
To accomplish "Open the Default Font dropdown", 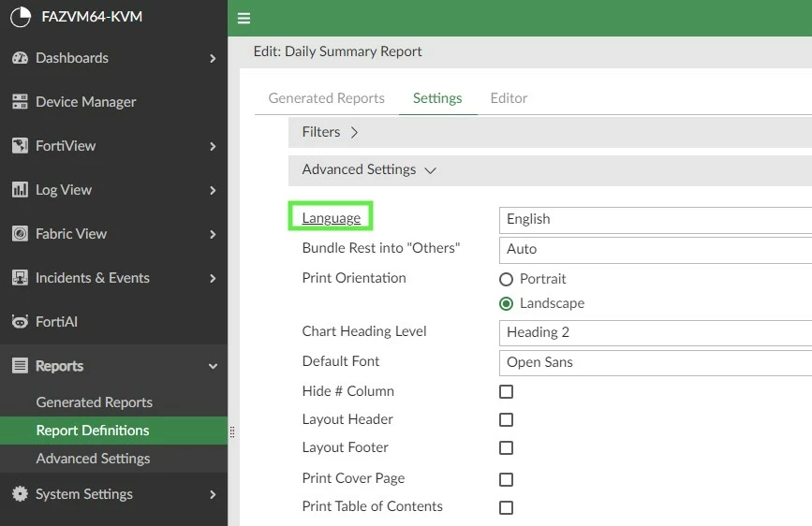I will 656,362.
